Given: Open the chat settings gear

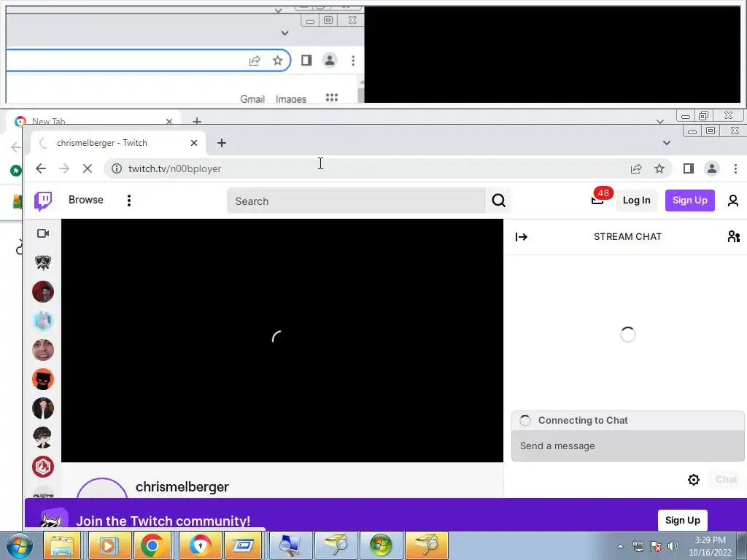Looking at the screenshot, I should [694, 480].
